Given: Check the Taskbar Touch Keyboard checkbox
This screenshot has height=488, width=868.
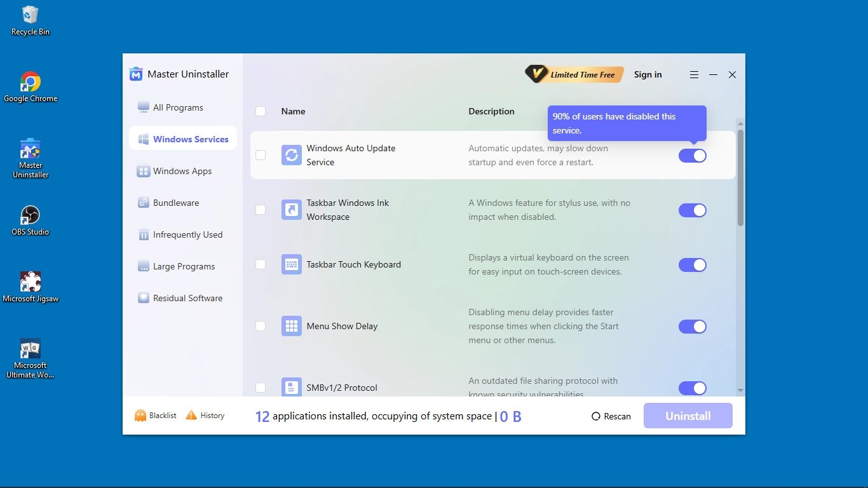Looking at the screenshot, I should click(x=261, y=264).
